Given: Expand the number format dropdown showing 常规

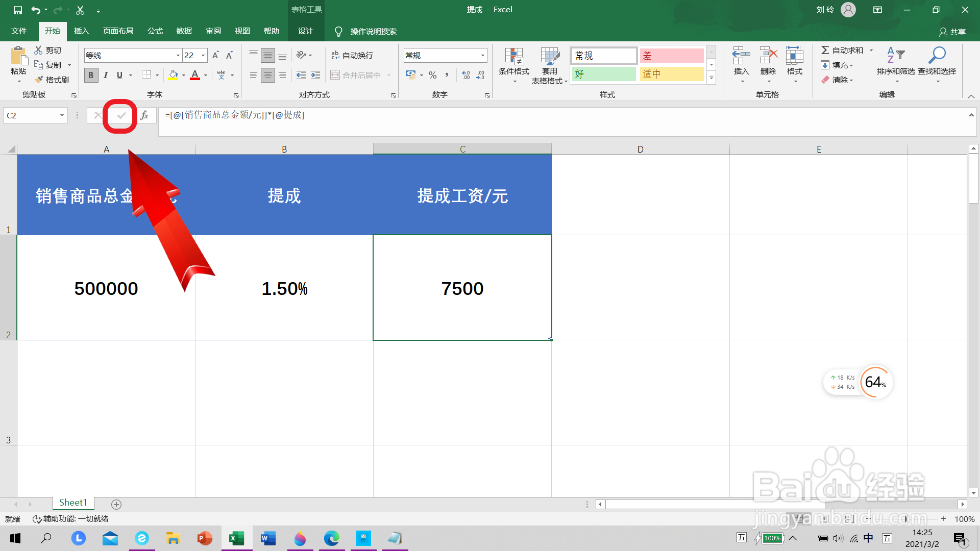Looking at the screenshot, I should 481,55.
